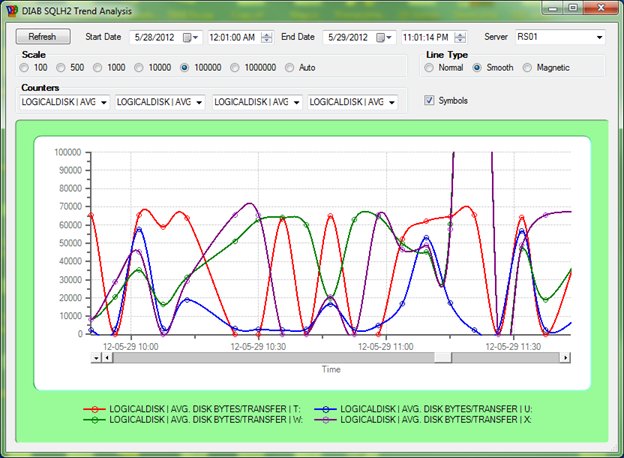
Task: Select Auto scale radio button
Action: click(x=300, y=68)
